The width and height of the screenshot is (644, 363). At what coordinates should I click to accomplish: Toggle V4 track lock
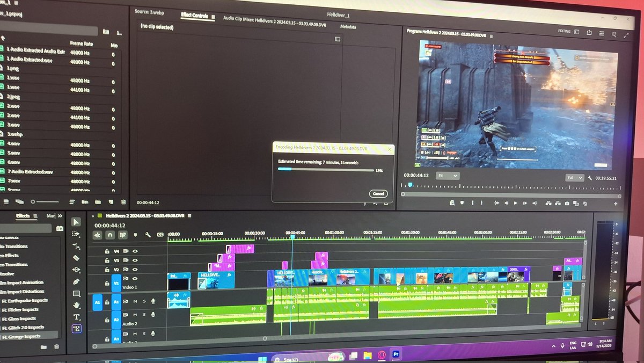pyautogui.click(x=107, y=251)
